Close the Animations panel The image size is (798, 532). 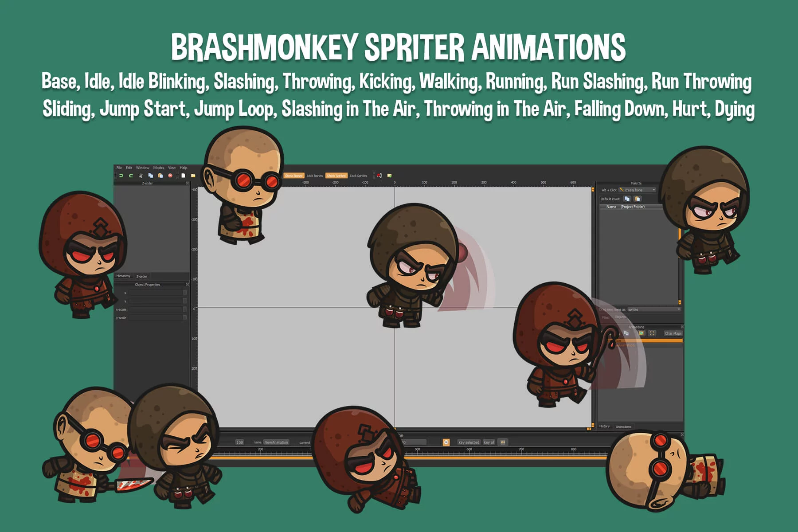(682, 327)
